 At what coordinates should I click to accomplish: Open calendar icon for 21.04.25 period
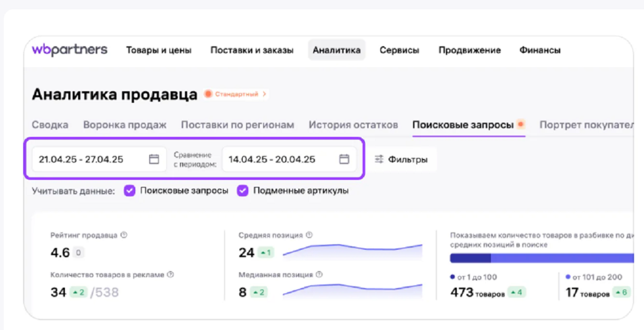pyautogui.click(x=154, y=159)
